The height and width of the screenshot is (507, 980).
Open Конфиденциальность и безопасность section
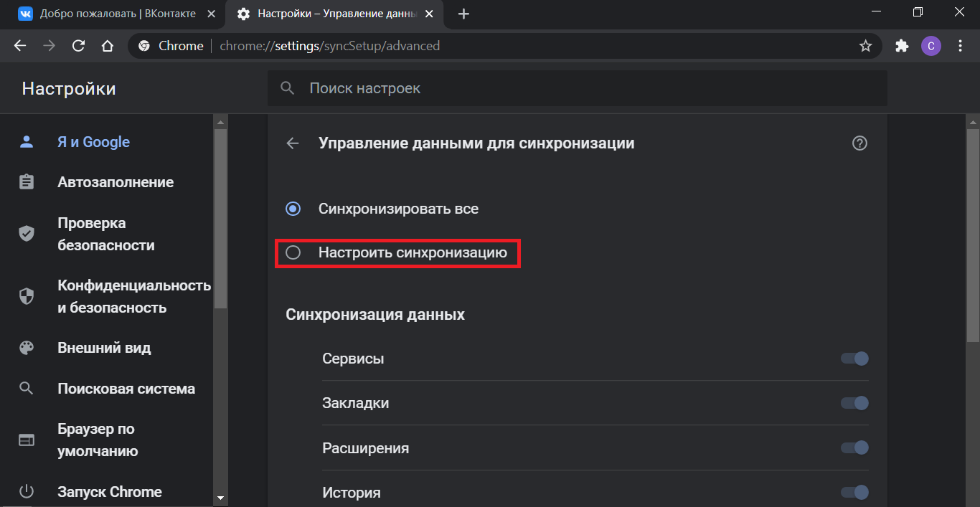coord(134,296)
